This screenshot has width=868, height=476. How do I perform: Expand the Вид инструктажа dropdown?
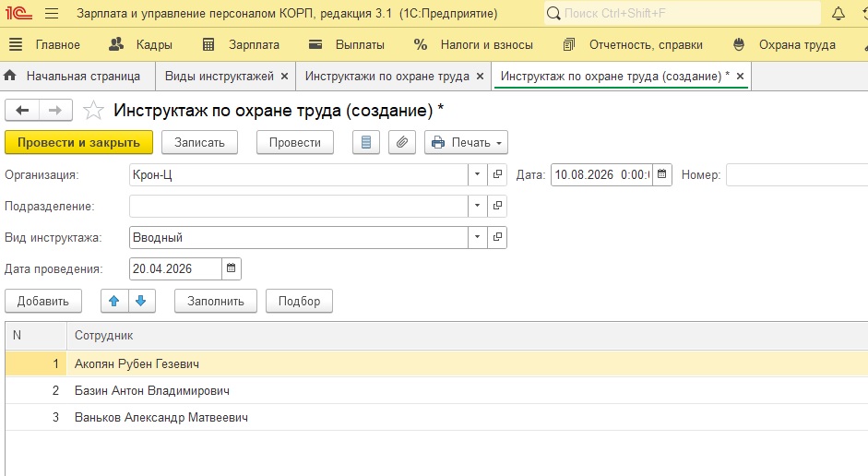(x=477, y=237)
